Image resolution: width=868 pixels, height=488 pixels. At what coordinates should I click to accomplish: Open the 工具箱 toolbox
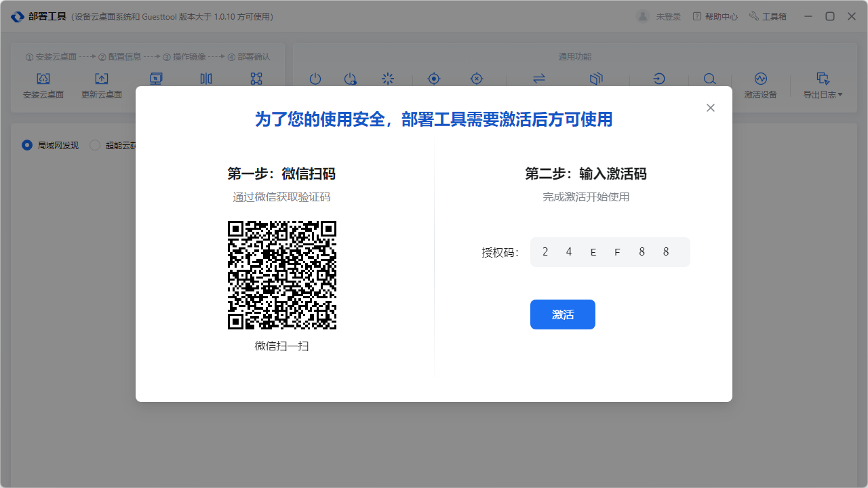(768, 16)
